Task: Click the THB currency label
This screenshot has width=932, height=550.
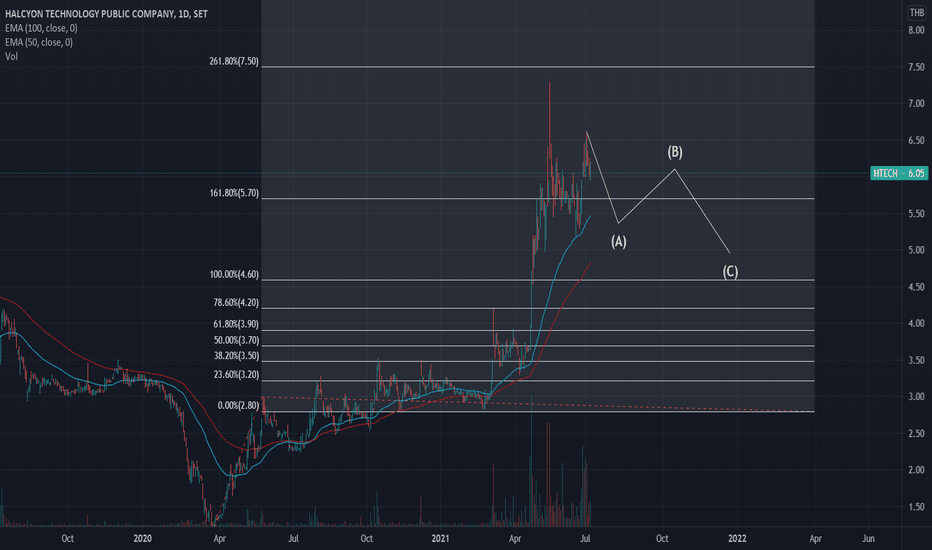Action: [917, 12]
